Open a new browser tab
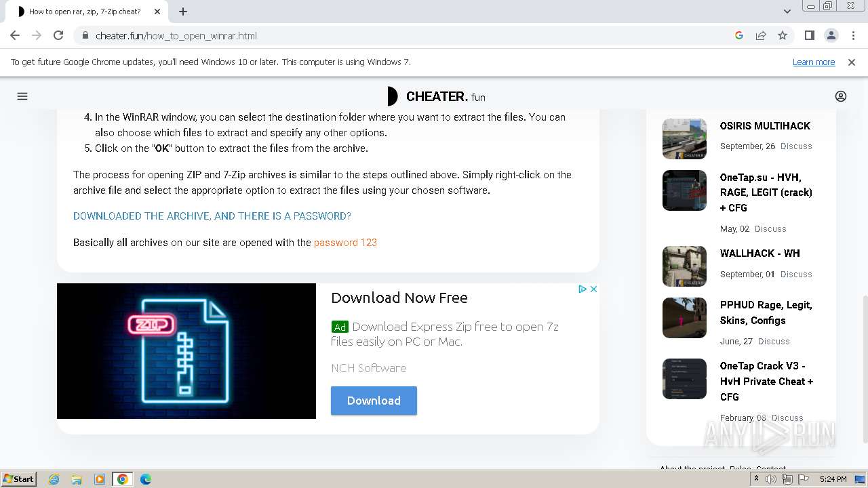This screenshot has height=488, width=868. tap(183, 12)
